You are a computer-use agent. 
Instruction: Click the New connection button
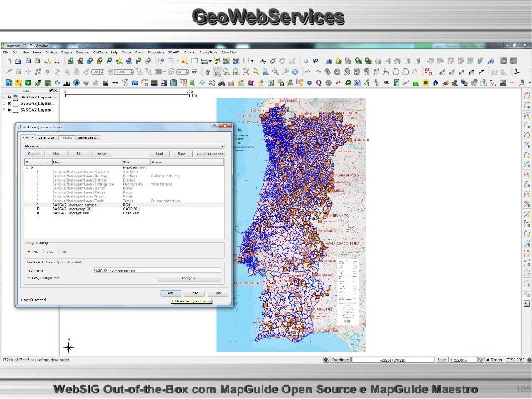pos(57,154)
